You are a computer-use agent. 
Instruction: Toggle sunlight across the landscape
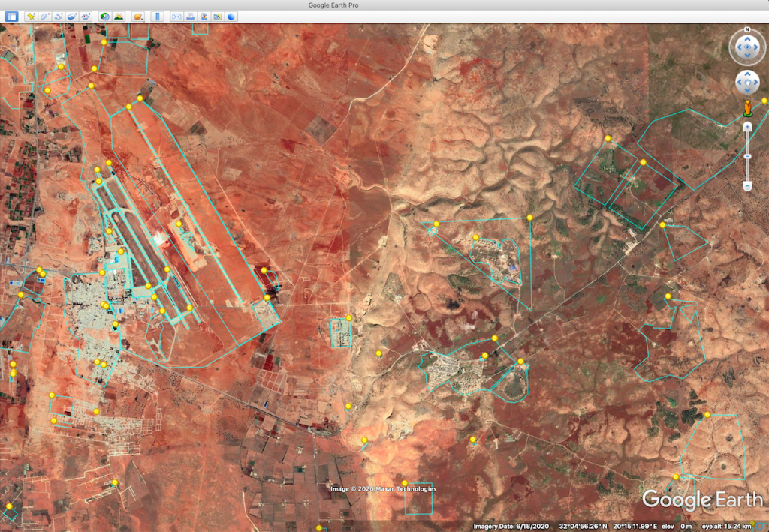click(x=118, y=17)
